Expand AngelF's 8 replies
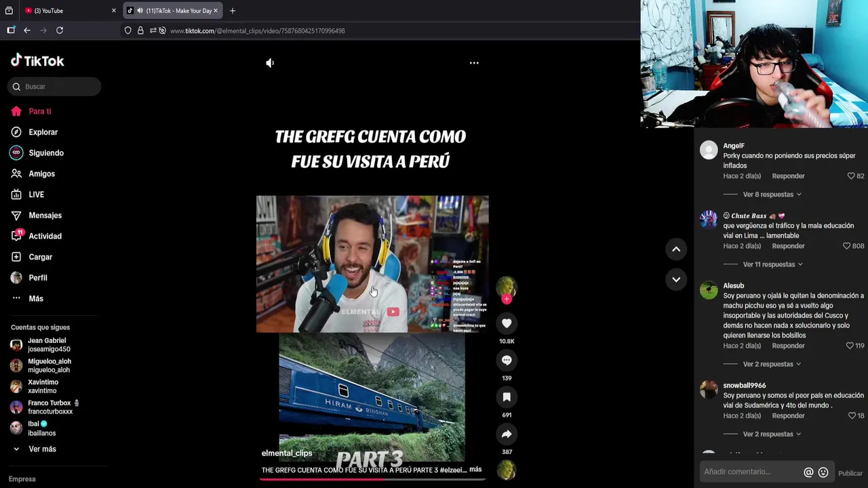Screen dimensions: 868x488 (x=772, y=195)
